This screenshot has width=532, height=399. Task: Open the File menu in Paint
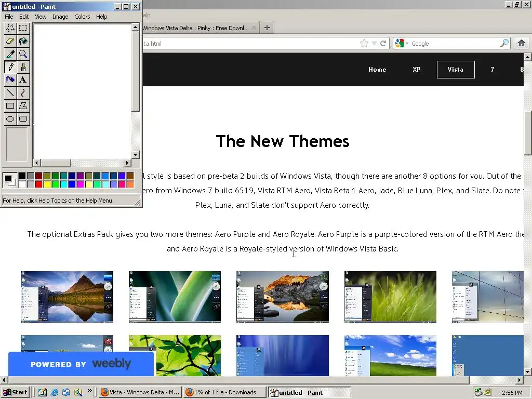(x=9, y=17)
